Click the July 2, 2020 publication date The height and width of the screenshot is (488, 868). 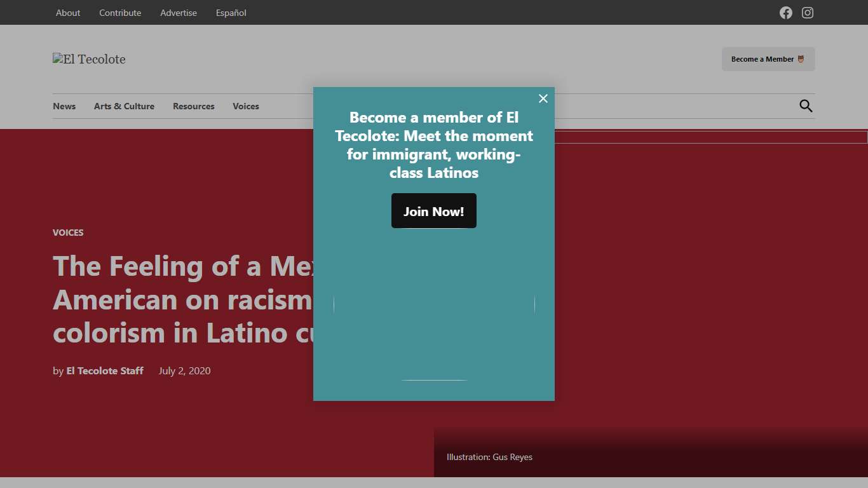184,370
